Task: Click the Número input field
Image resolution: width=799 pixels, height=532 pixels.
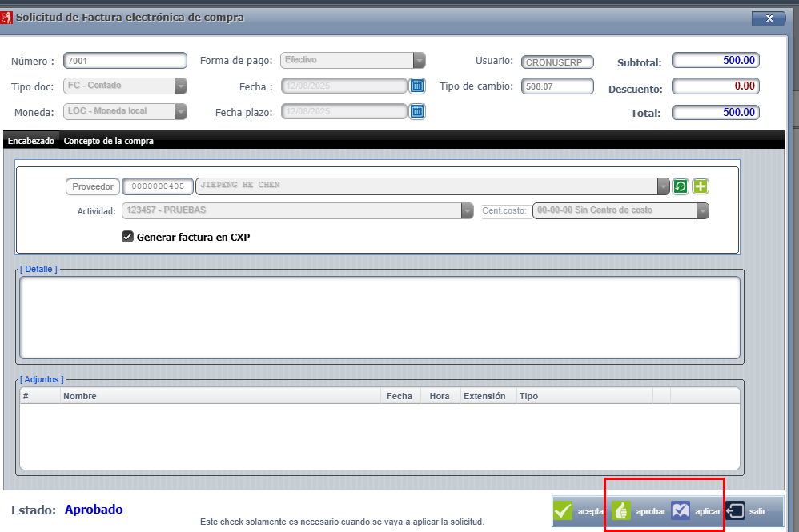Action: point(124,61)
